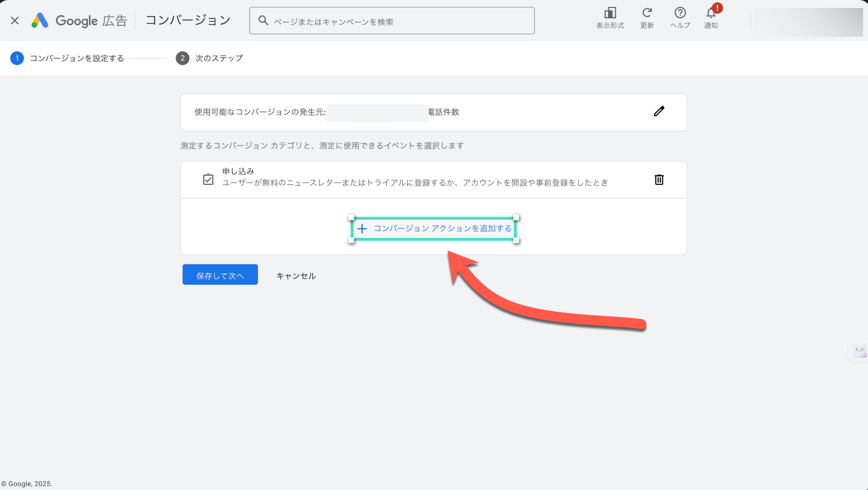Click the Google 広告 logo
This screenshot has width=868, height=490.
pyautogui.click(x=79, y=20)
